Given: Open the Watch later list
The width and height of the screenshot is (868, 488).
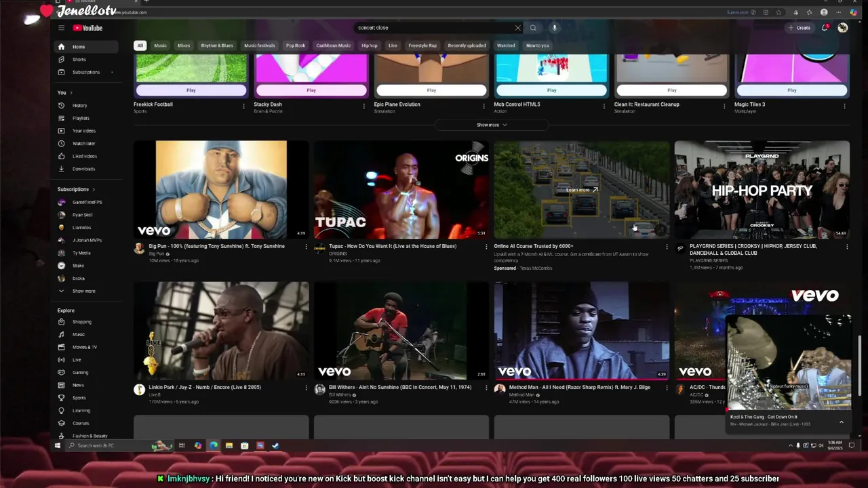Looking at the screenshot, I should [83, 144].
